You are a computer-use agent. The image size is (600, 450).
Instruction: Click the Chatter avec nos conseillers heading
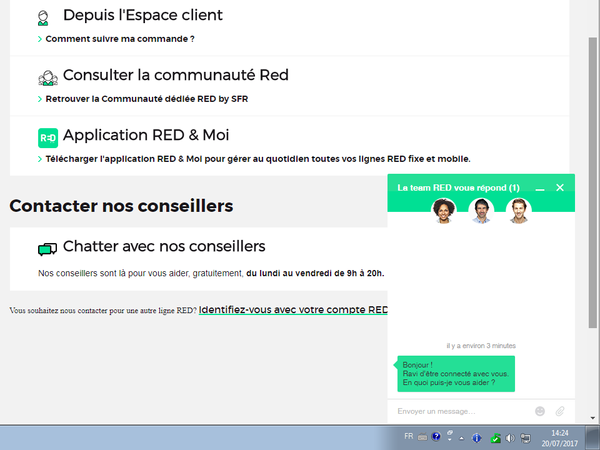(164, 246)
